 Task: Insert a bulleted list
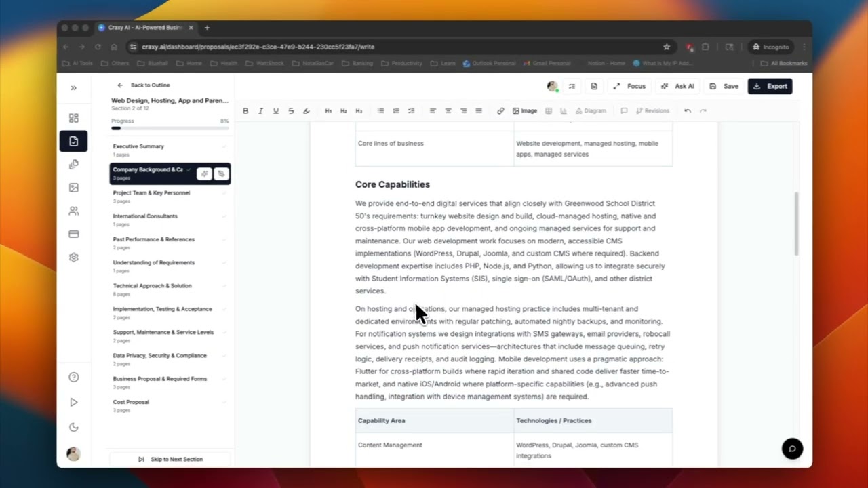[x=380, y=111]
